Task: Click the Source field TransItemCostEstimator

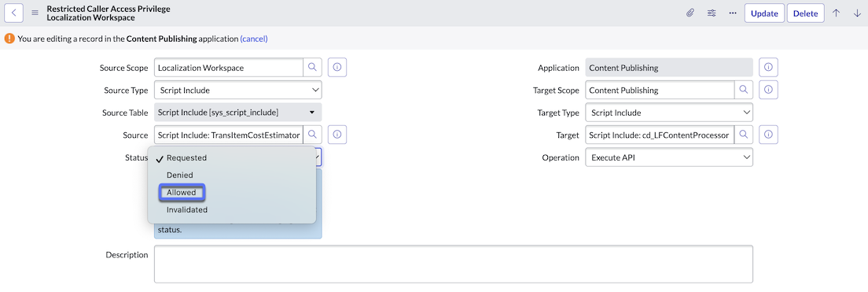Action: pos(229,135)
